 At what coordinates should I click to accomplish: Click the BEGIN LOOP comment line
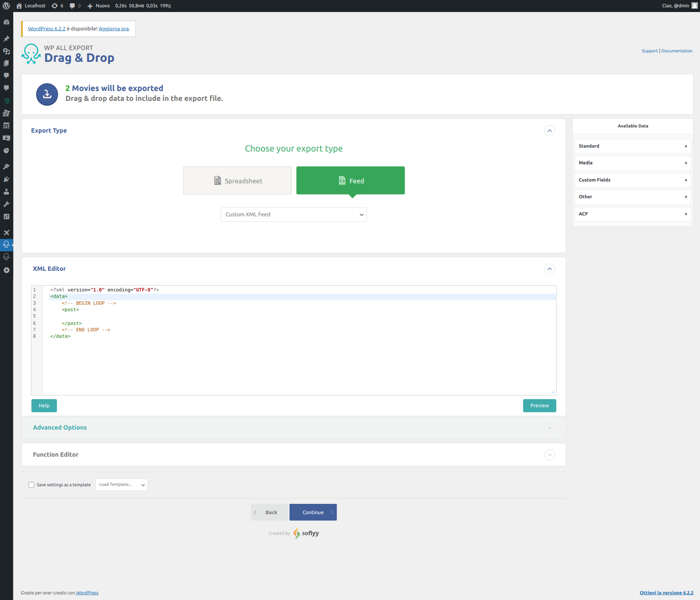[x=89, y=303]
